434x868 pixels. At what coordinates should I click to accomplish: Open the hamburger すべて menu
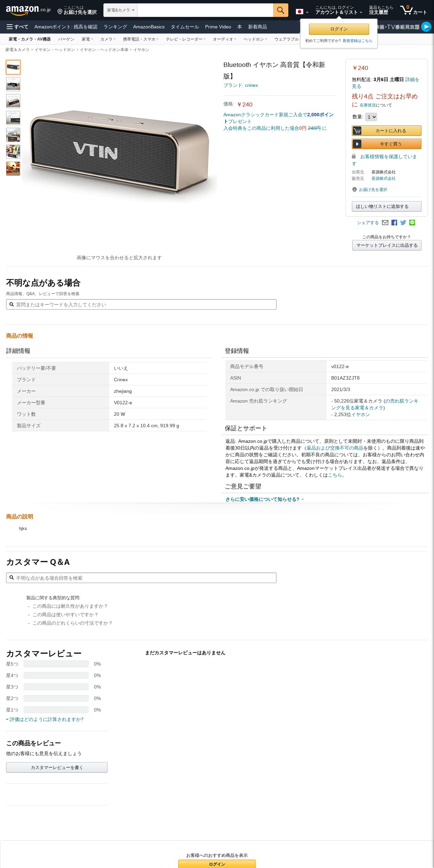tap(18, 27)
